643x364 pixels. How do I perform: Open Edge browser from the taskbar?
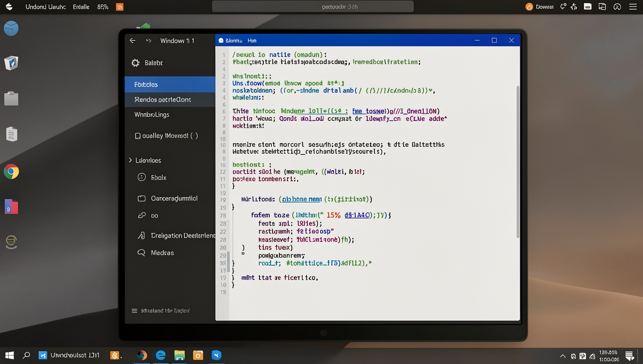(161, 355)
